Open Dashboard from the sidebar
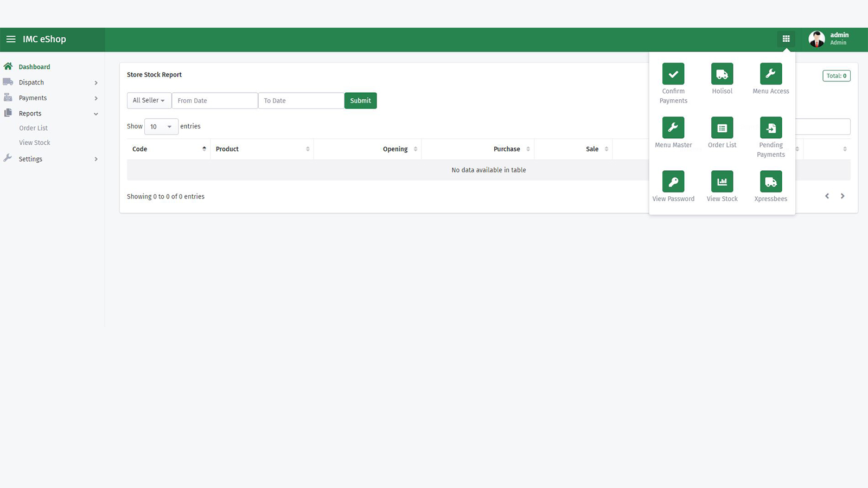The width and height of the screenshot is (868, 488). pos(34,67)
